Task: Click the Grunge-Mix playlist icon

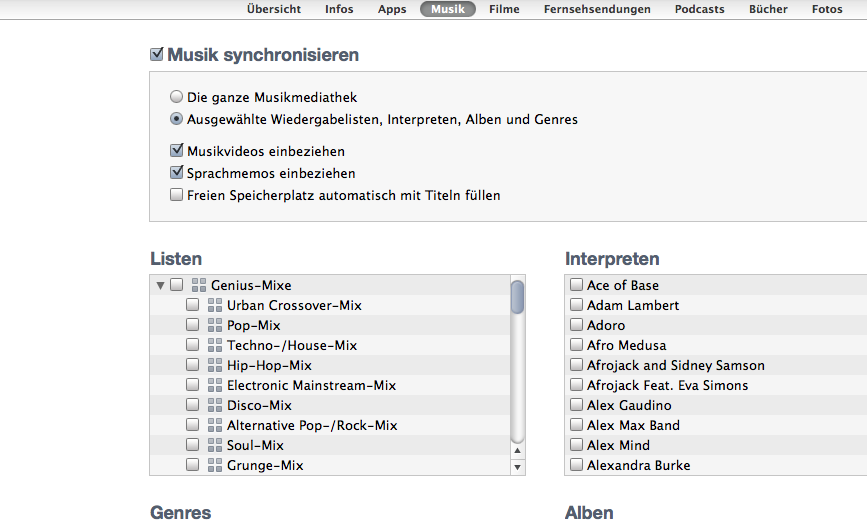Action: click(x=215, y=465)
